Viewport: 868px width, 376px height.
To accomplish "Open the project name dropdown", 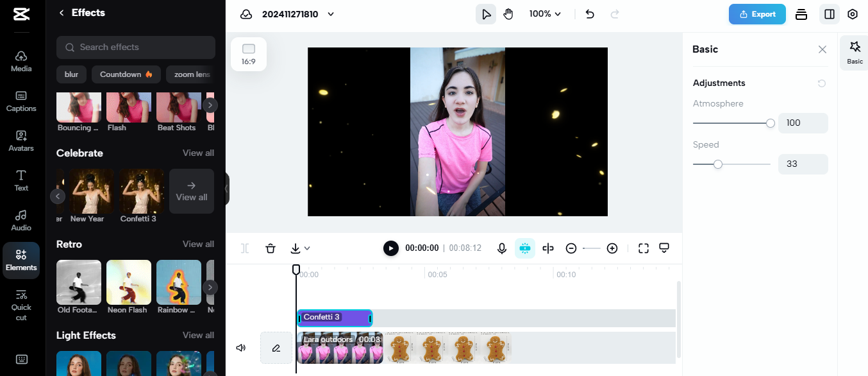I will (331, 14).
